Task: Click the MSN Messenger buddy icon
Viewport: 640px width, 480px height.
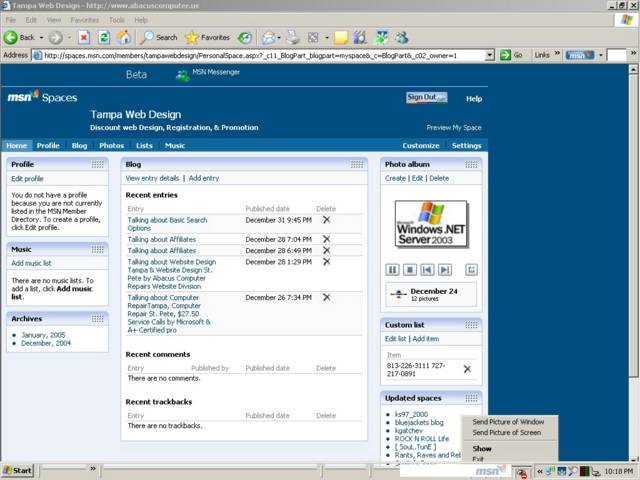Action: tap(182, 75)
